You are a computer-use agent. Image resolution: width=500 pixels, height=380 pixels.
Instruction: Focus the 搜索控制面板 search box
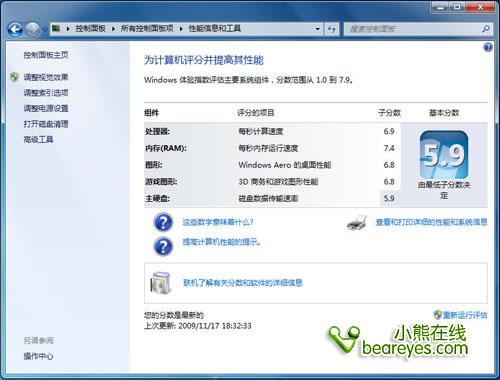tap(413, 29)
